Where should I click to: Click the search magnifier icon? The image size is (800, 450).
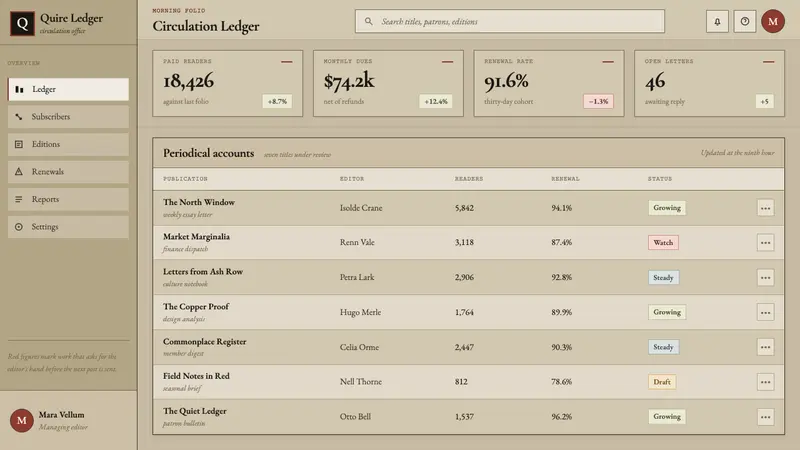(x=368, y=21)
